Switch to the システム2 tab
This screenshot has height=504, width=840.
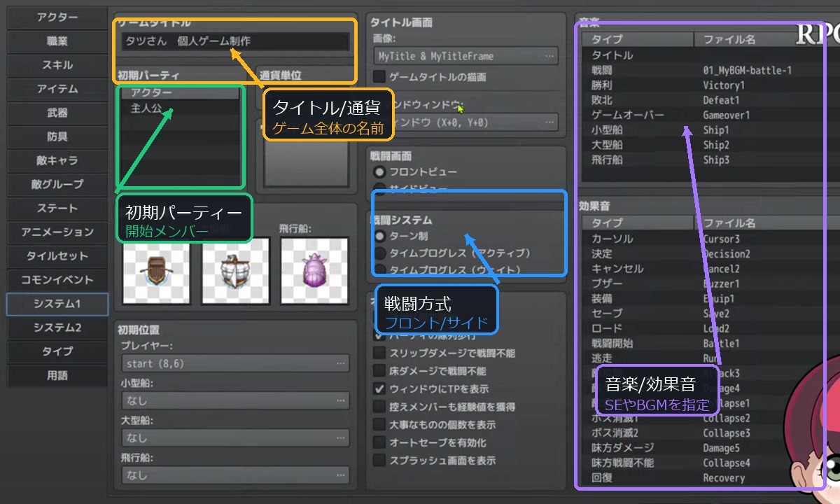tap(57, 328)
